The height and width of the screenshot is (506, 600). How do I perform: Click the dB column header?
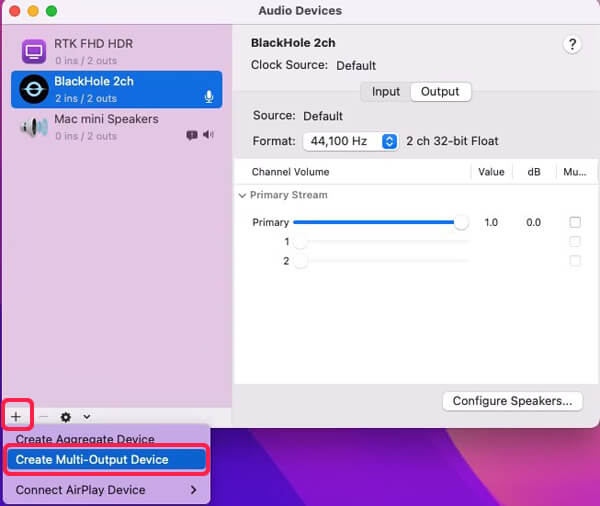tap(534, 172)
